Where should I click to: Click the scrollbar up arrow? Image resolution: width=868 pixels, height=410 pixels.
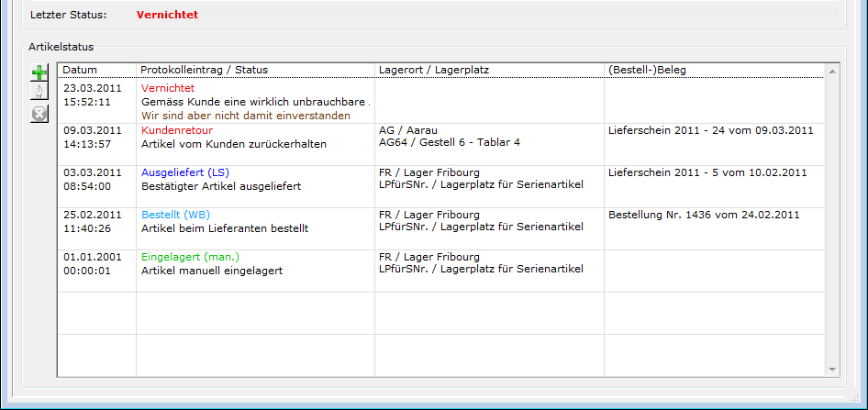(x=832, y=71)
